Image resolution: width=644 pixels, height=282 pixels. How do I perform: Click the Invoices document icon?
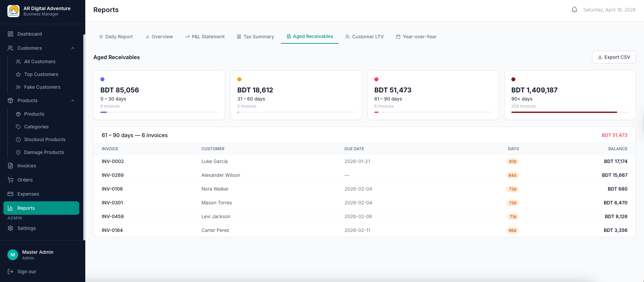10,166
